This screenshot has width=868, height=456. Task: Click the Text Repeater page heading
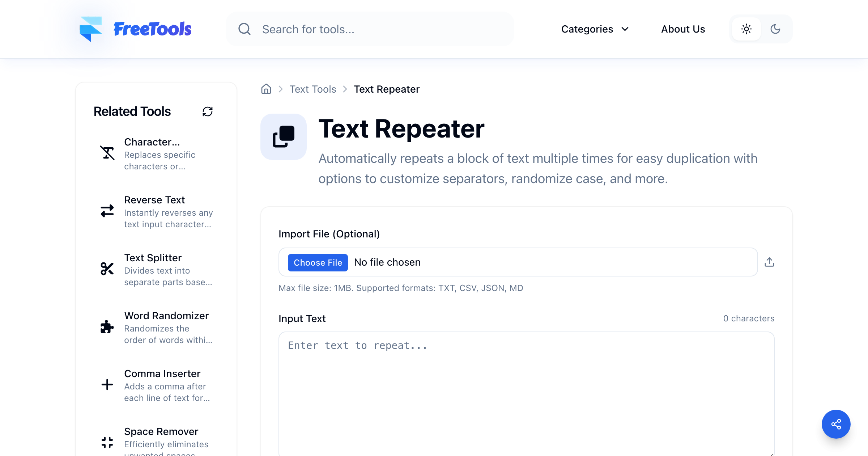pyautogui.click(x=401, y=129)
